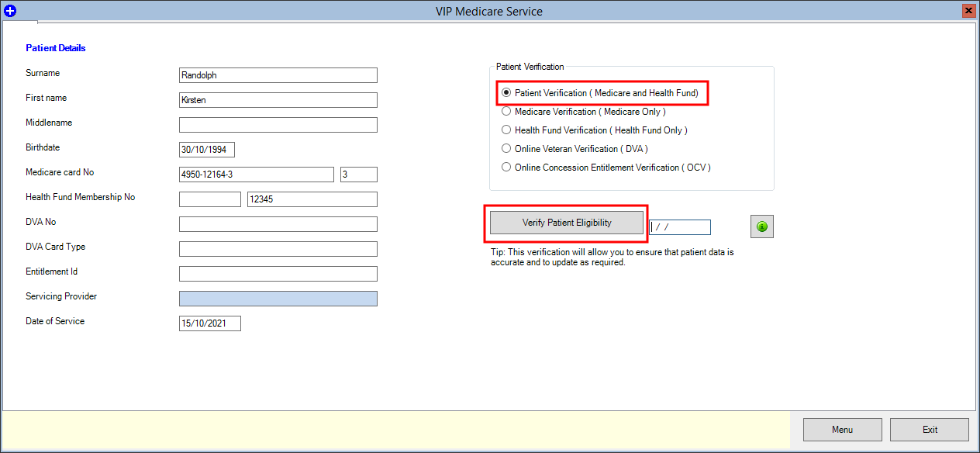This screenshot has height=453, width=980.
Task: Click the Birthdate field 30/10/1994
Action: click(207, 150)
